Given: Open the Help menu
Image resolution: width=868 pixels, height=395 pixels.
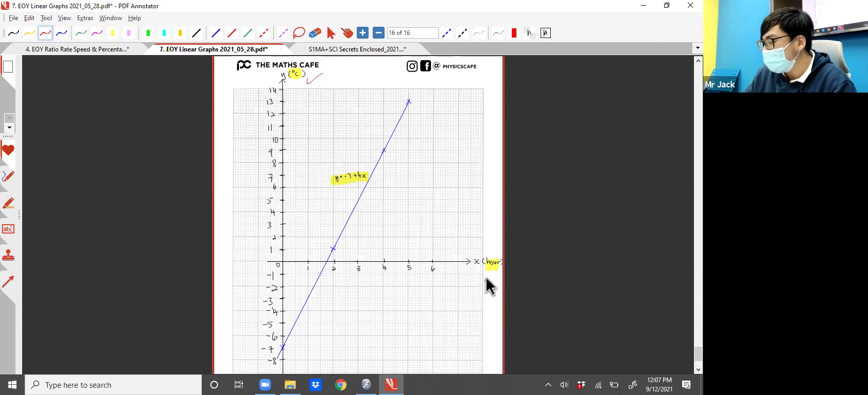Looking at the screenshot, I should (134, 18).
